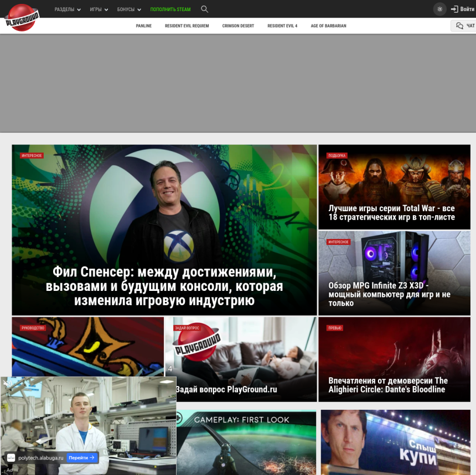Open ПОПОЛНИТЬ STEAM link
Screen dimensions: 476x475
(170, 9)
